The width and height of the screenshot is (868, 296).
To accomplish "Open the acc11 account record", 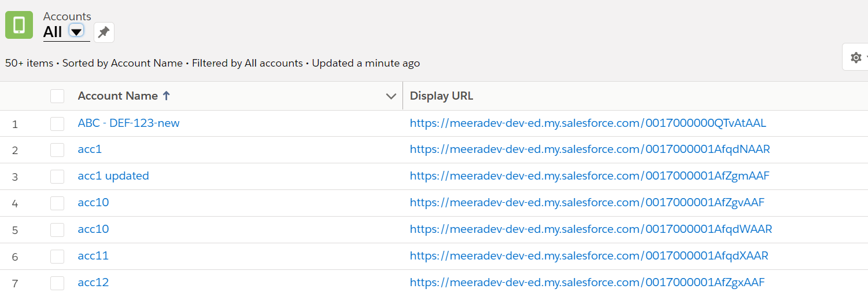I will (93, 255).
